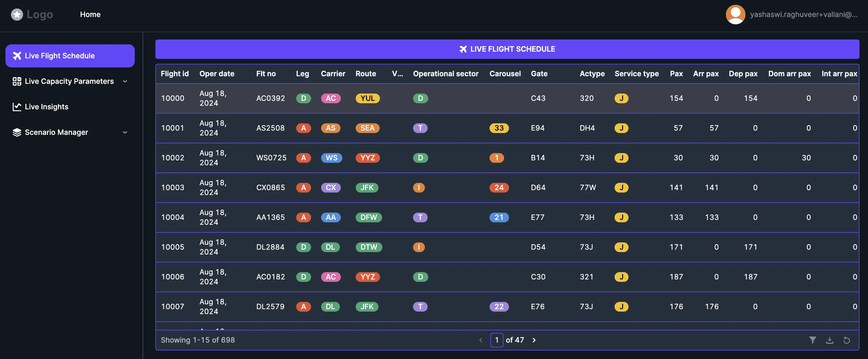Viewport: 868px width, 359px height.
Task: Click the user avatar icon
Action: coord(735,15)
